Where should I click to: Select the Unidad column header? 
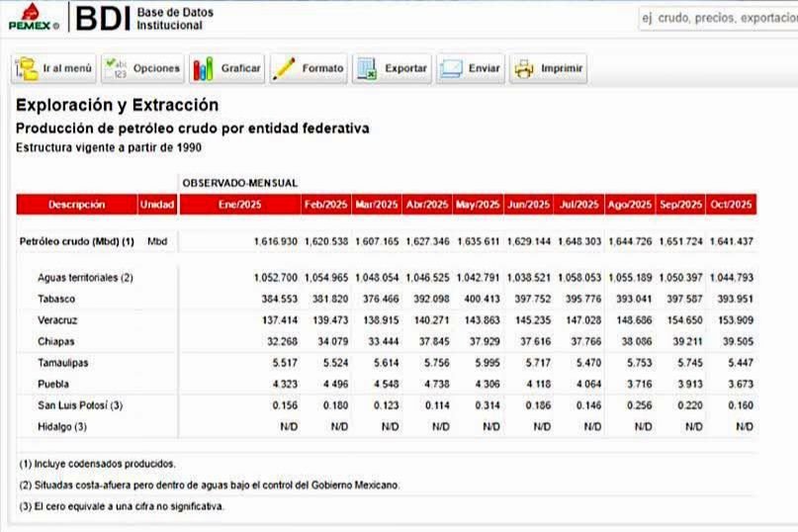pos(157,205)
